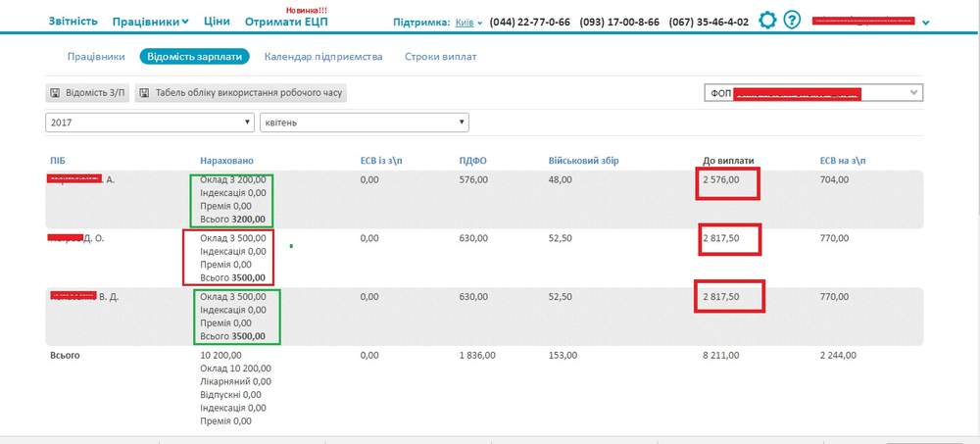The height and width of the screenshot is (444, 980).
Task: Open the Строки виплат tab
Action: [441, 56]
